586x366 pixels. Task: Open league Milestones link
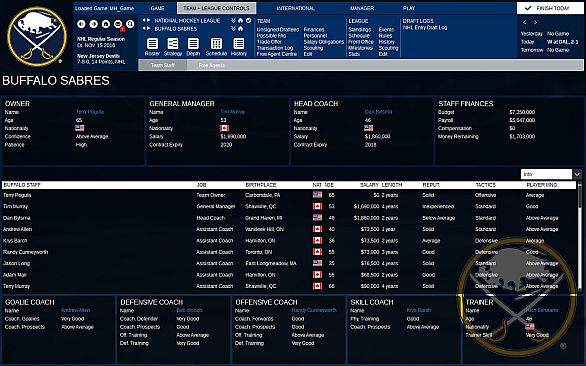(x=360, y=48)
